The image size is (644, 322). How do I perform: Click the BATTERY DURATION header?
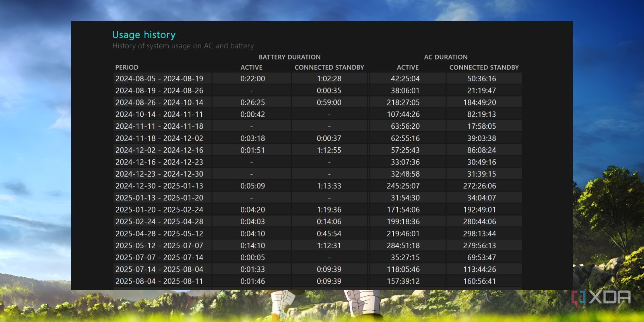(x=289, y=57)
